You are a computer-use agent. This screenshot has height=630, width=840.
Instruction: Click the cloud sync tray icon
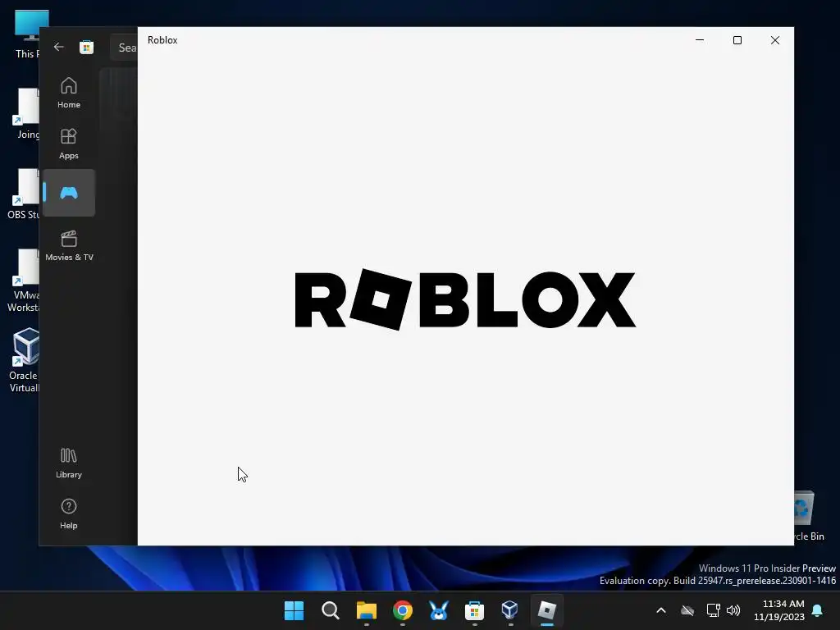687,610
